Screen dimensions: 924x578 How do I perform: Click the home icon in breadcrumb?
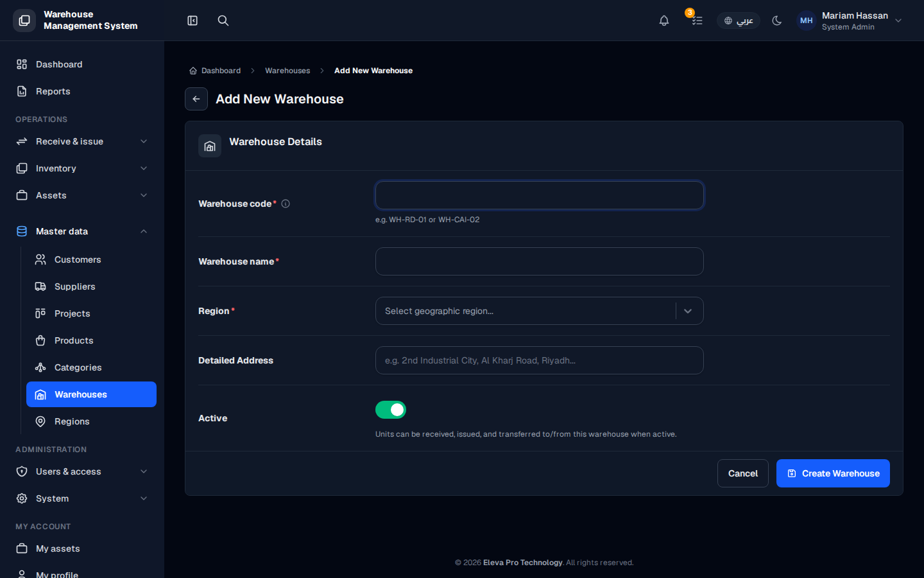pos(193,71)
